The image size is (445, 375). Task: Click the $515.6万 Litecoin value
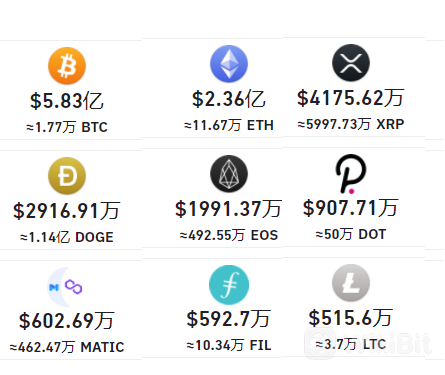(x=351, y=318)
